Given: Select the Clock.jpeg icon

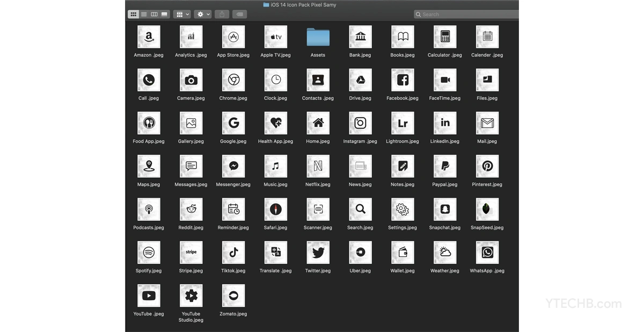Looking at the screenshot, I should (x=276, y=80).
